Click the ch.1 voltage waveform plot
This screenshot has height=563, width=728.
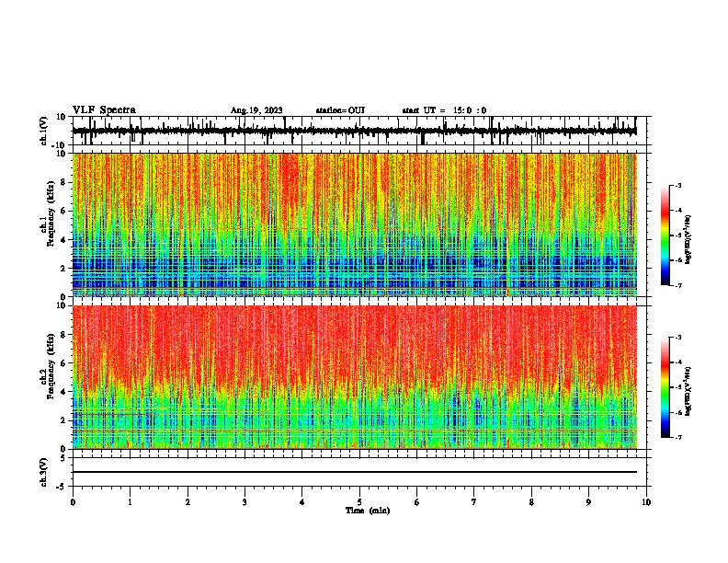click(x=359, y=131)
